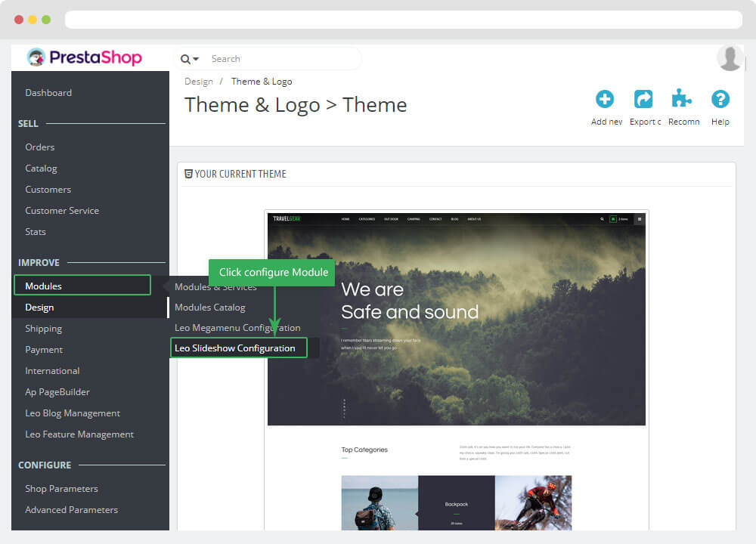
Task: Open Advanced Parameters in the sidebar
Action: point(72,510)
